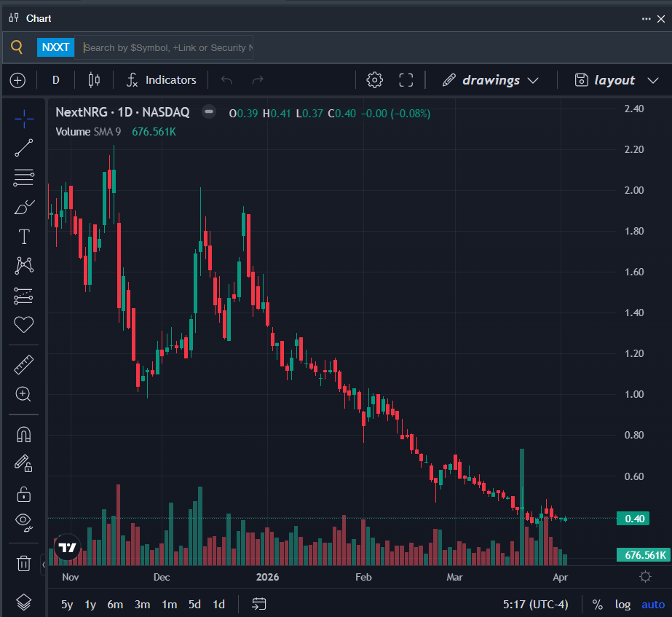
Task: Click the symbol search input field
Action: (x=167, y=47)
